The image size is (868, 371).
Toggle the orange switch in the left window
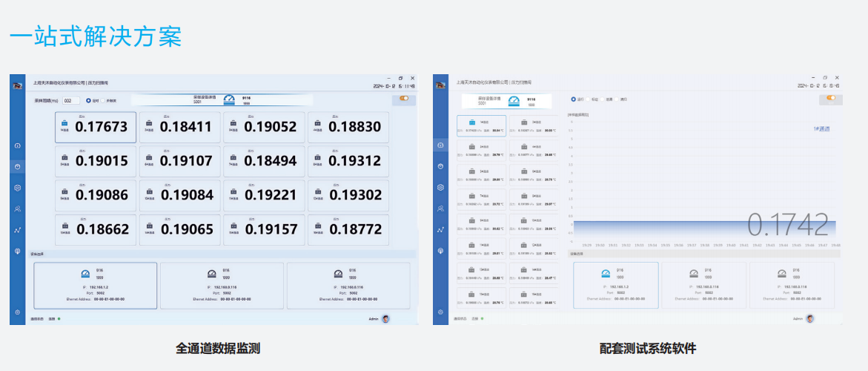pos(404,98)
